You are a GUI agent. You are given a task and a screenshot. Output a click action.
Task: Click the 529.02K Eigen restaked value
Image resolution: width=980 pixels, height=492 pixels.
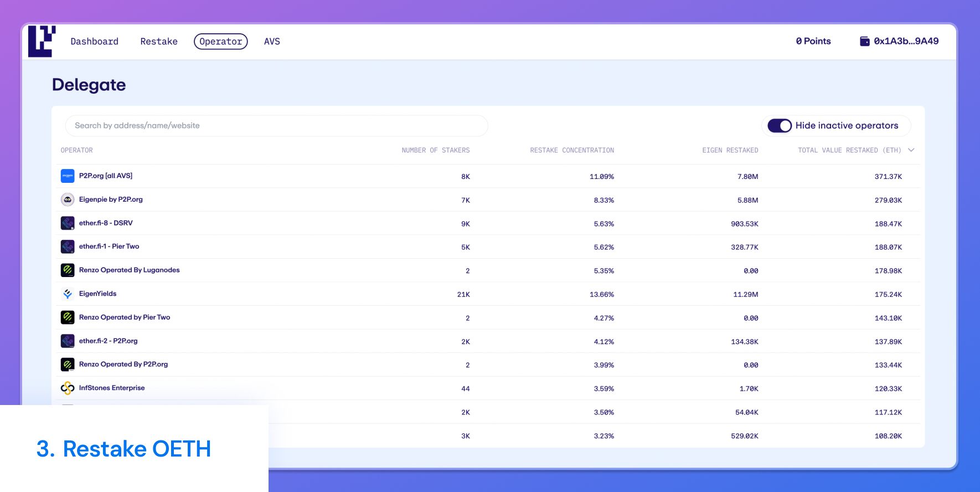click(745, 436)
